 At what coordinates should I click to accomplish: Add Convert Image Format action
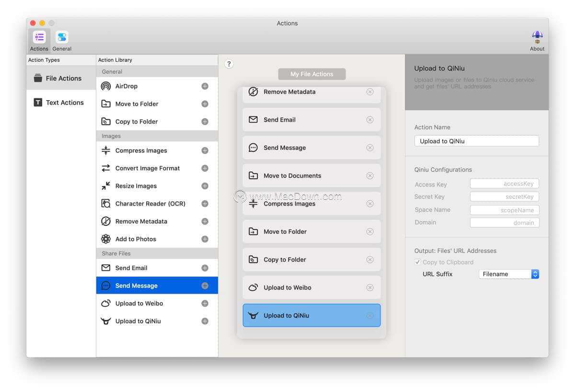pyautogui.click(x=205, y=168)
